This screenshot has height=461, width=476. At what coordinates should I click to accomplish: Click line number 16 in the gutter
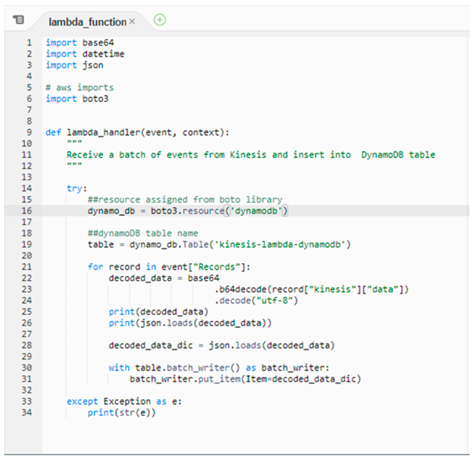(x=27, y=211)
